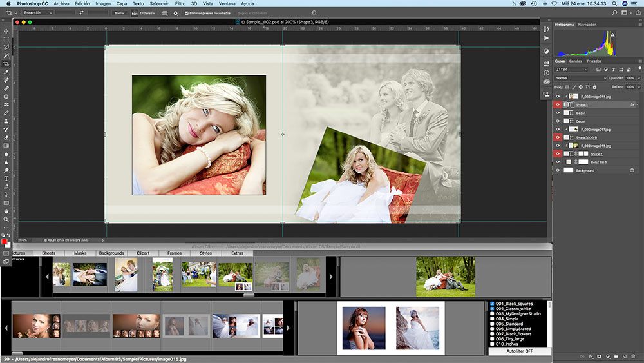Click the Enderezar straighten icon

click(x=135, y=13)
